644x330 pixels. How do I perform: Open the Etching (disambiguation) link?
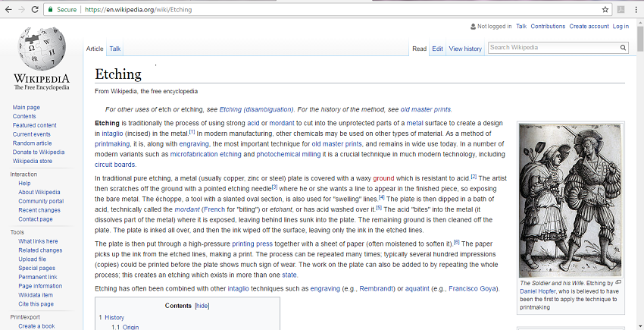point(256,109)
